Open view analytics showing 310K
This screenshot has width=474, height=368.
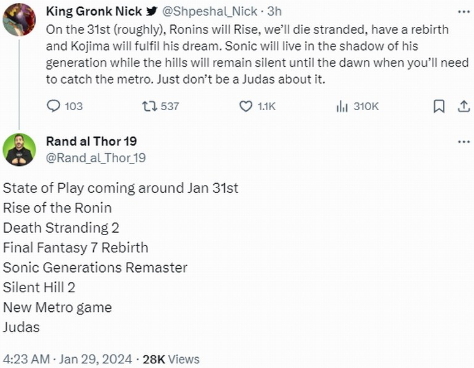click(342, 106)
